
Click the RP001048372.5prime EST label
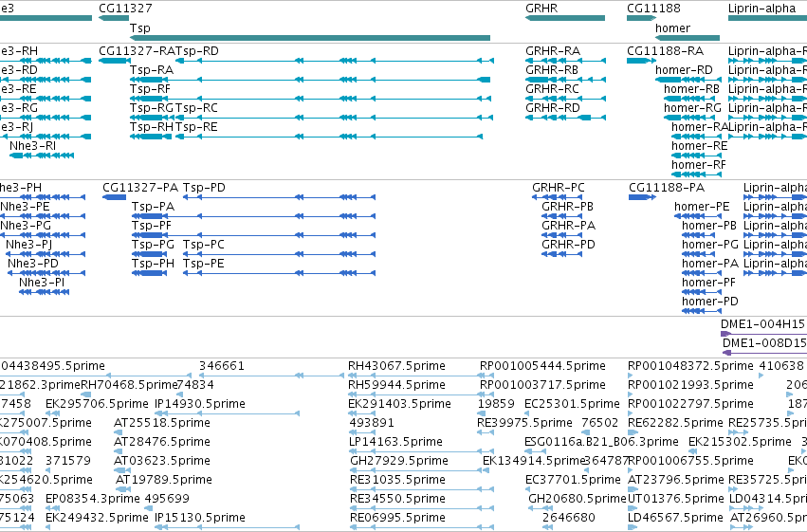690,366
